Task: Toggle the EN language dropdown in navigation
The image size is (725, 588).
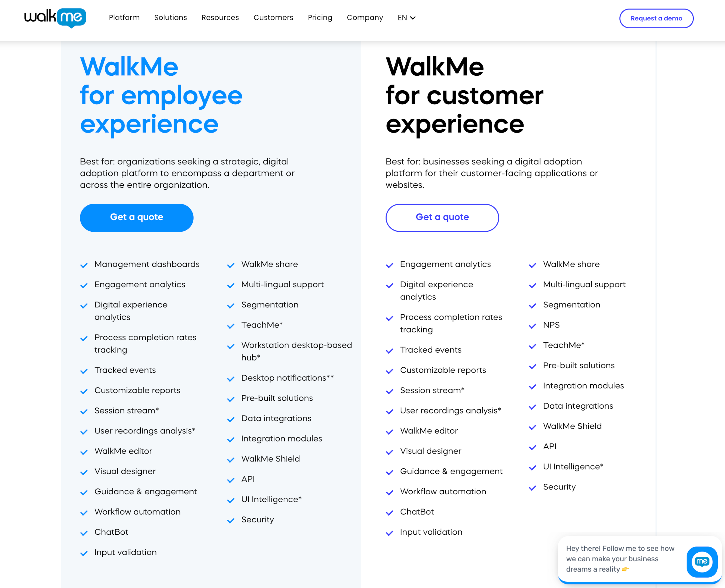Action: pyautogui.click(x=407, y=17)
